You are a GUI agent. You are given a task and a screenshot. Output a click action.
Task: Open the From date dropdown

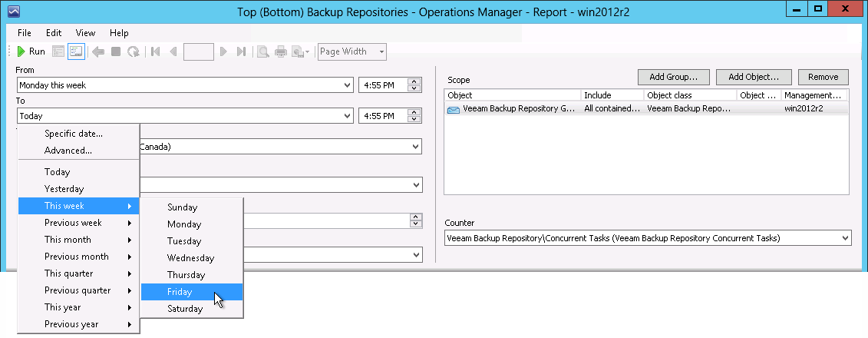(x=348, y=85)
